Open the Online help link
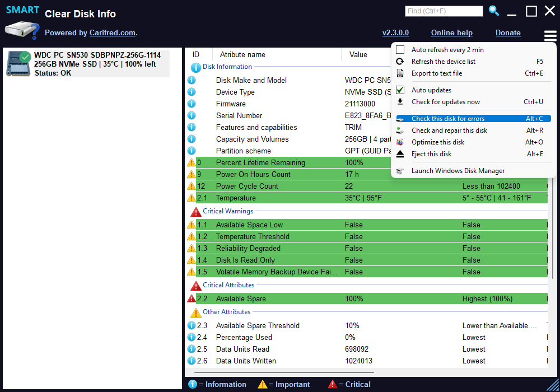The width and height of the screenshot is (560, 392). coord(451,33)
